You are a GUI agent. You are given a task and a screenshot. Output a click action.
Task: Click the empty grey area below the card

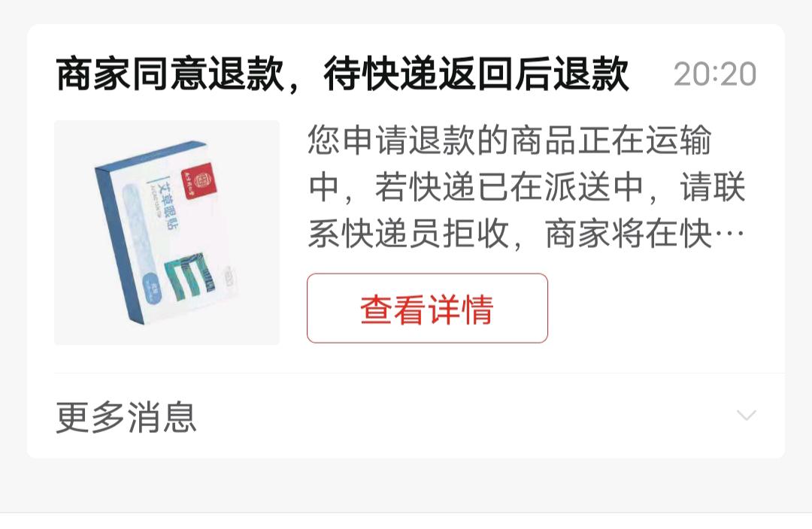(406, 485)
